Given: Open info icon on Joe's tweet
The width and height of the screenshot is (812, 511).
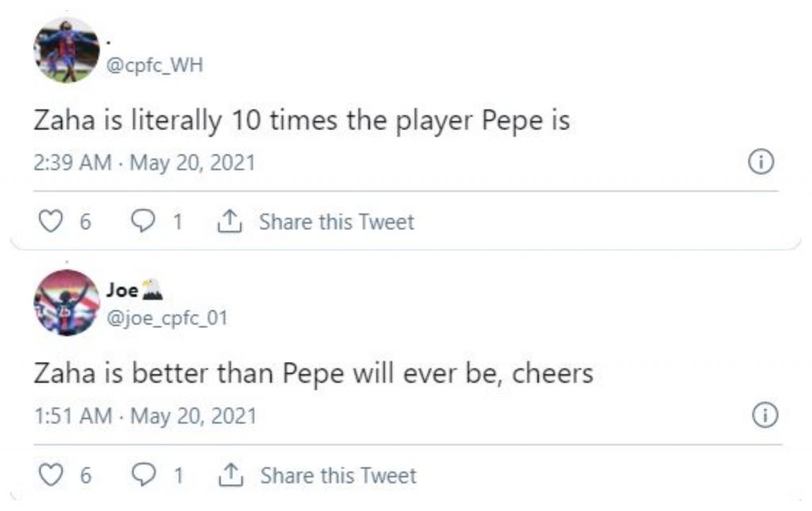Looking at the screenshot, I should pos(764,416).
